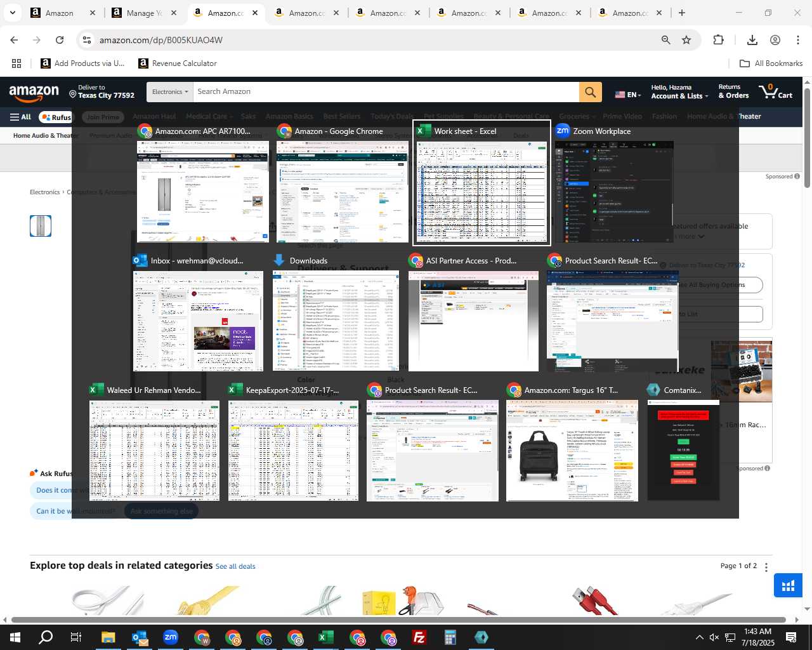The height and width of the screenshot is (650, 812).
Task: Focus the Search Amazon input field
Action: pyautogui.click(x=386, y=92)
